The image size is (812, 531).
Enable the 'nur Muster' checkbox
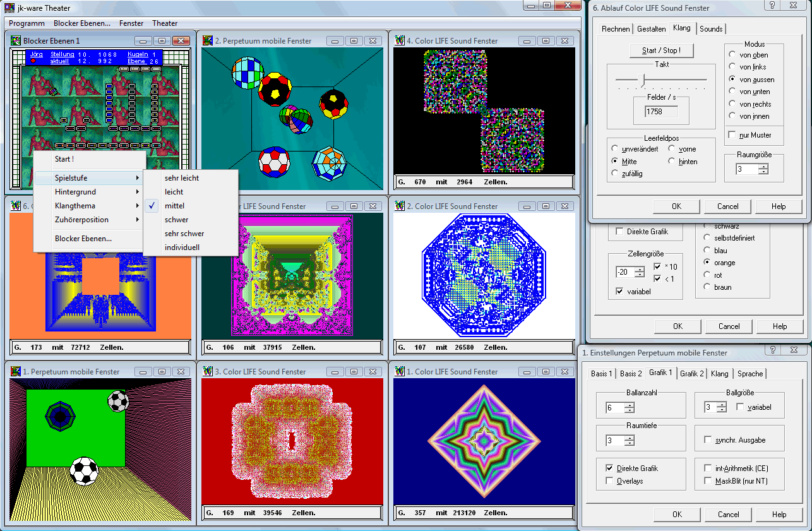(732, 135)
